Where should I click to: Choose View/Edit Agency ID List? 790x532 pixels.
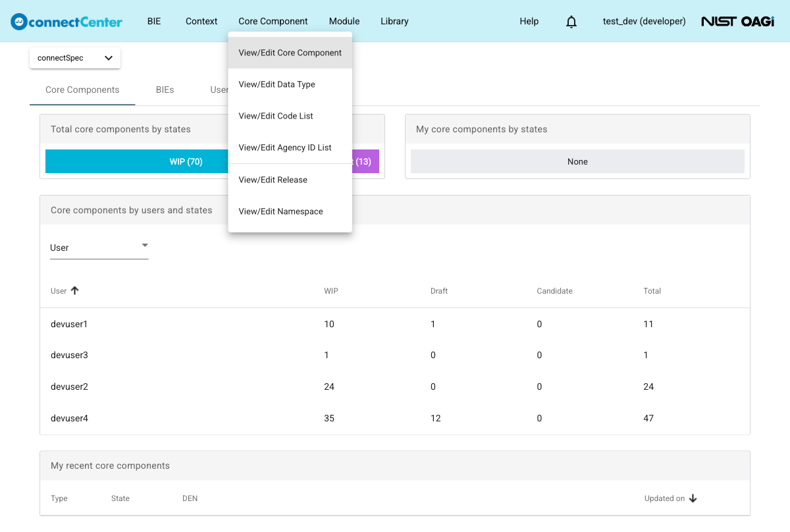[290, 147]
